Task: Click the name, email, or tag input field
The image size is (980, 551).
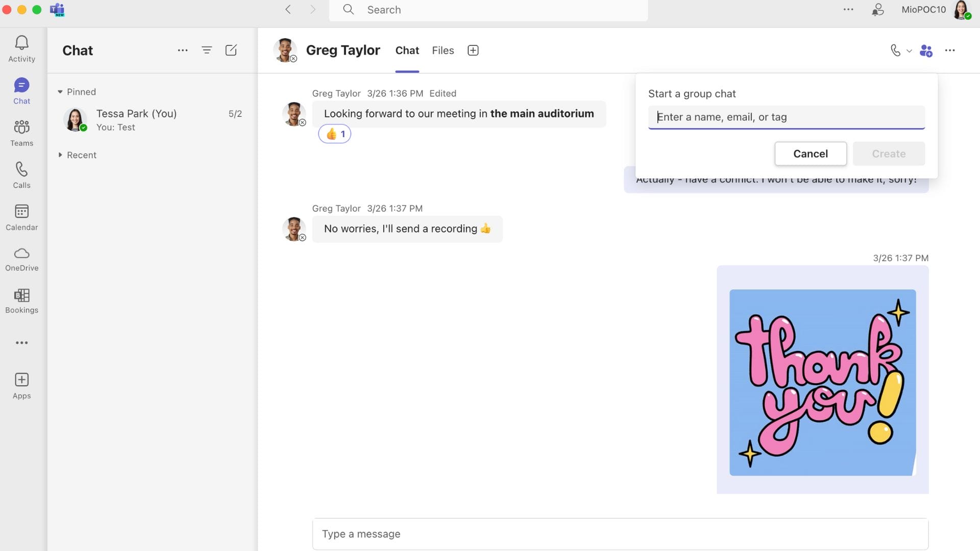Action: tap(786, 117)
